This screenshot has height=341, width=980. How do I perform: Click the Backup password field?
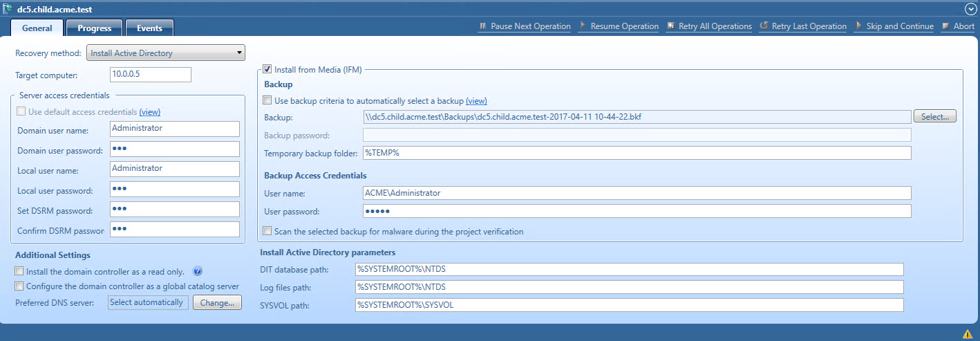[637, 135]
